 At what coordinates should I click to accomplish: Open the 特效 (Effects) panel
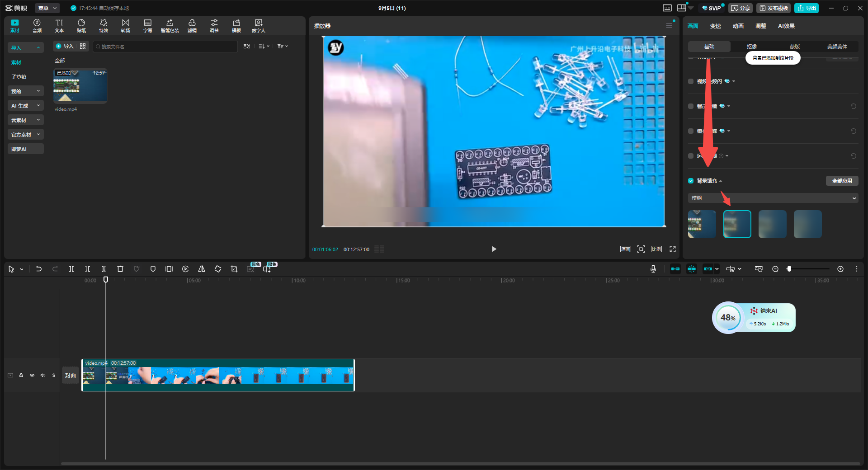(104, 26)
